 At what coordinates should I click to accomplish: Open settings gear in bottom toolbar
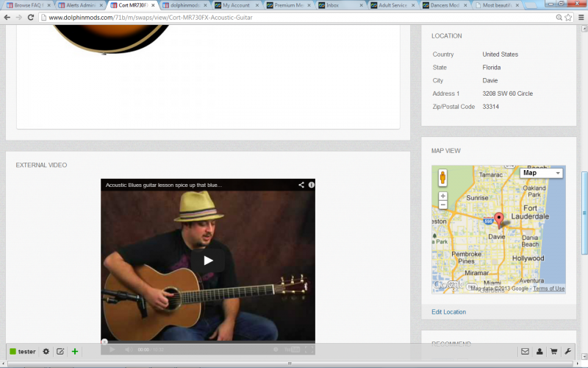(46, 352)
